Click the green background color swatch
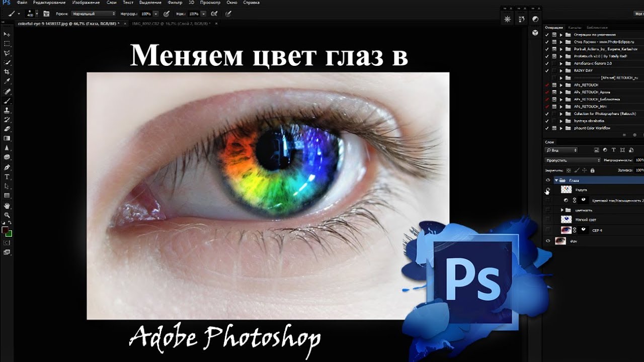 [10, 234]
